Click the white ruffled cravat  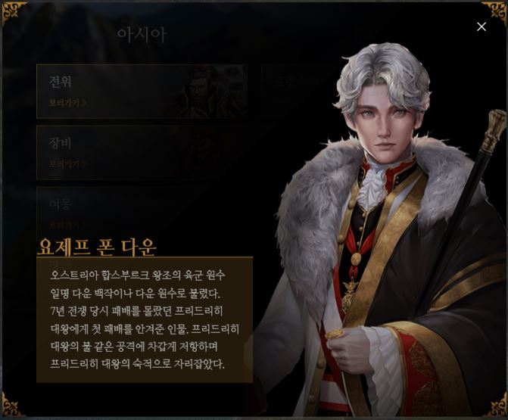[373, 189]
